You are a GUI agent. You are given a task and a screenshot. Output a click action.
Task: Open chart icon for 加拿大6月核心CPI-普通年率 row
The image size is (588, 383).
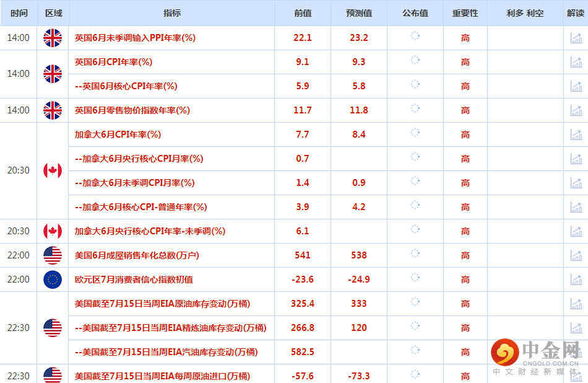tap(576, 207)
